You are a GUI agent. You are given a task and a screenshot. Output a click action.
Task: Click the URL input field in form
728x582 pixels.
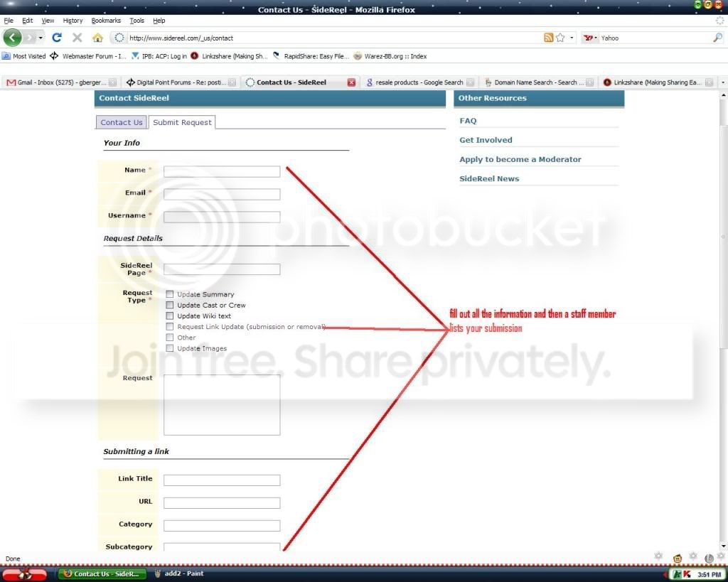(222, 502)
